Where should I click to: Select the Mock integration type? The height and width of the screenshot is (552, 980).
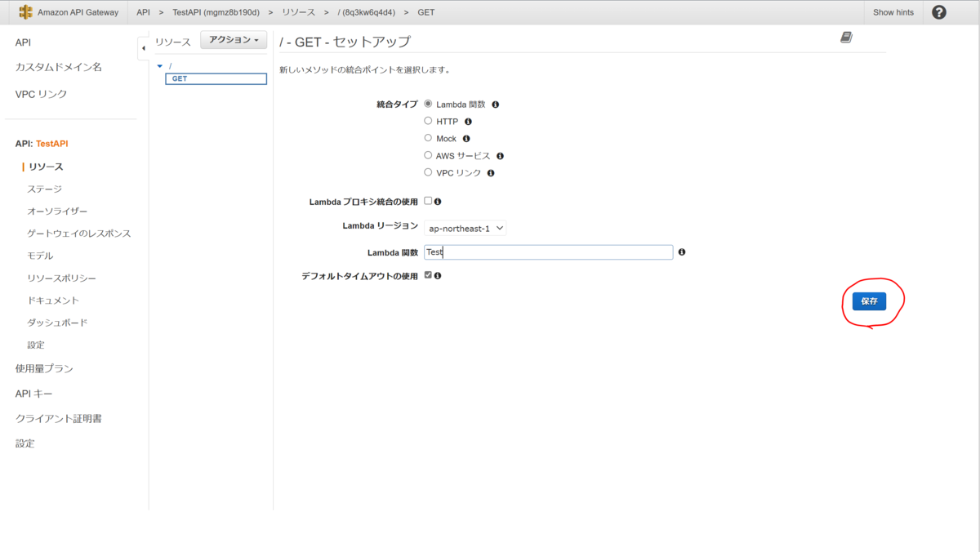pyautogui.click(x=428, y=138)
